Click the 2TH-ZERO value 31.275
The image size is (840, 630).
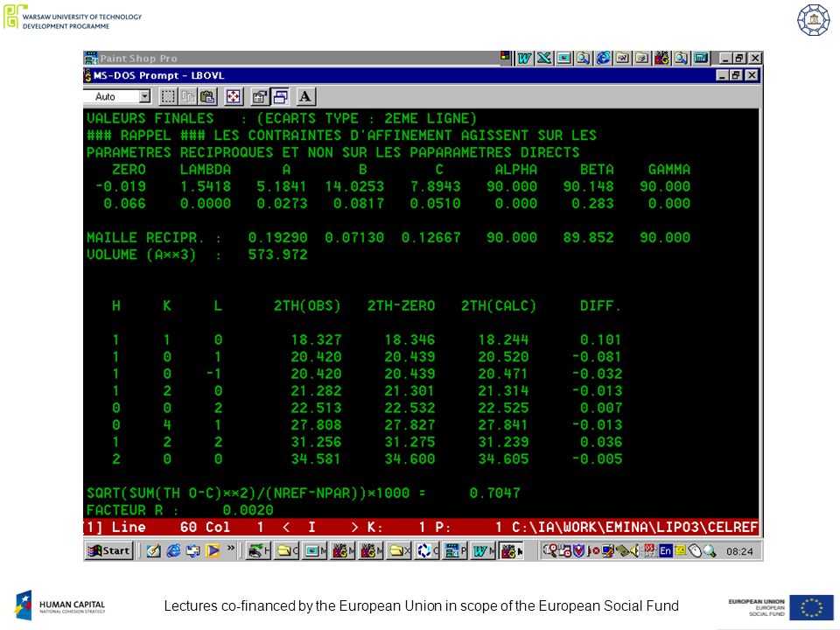pos(409,442)
